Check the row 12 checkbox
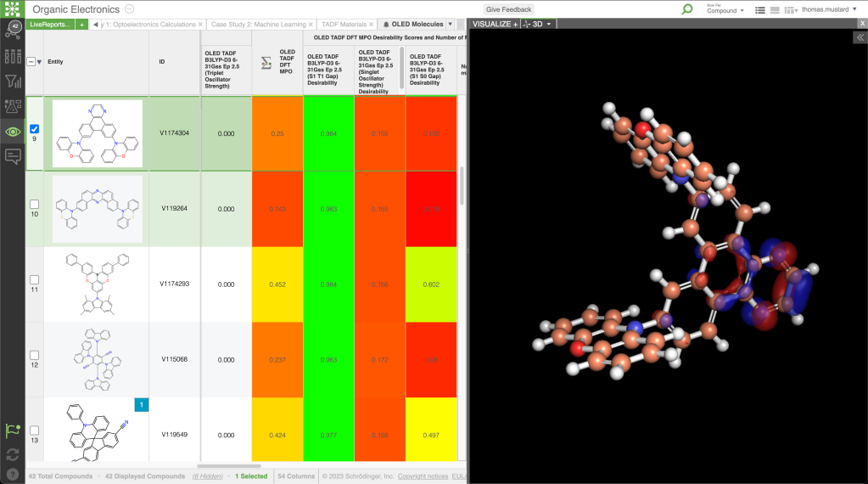Screen dimensions: 868x484 (34, 355)
